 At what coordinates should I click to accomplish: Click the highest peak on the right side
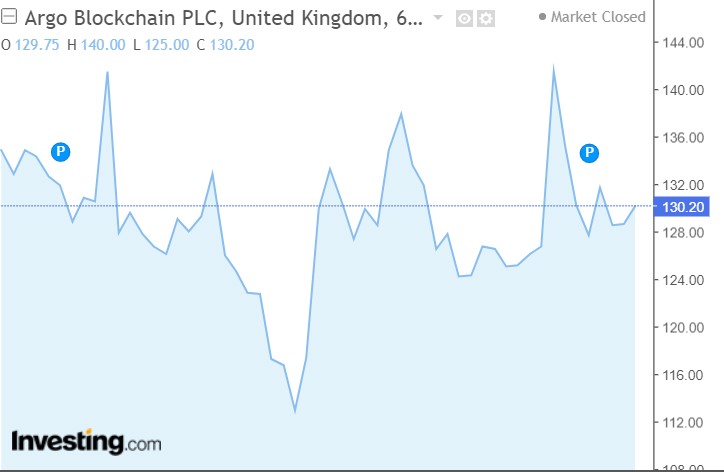[553, 67]
